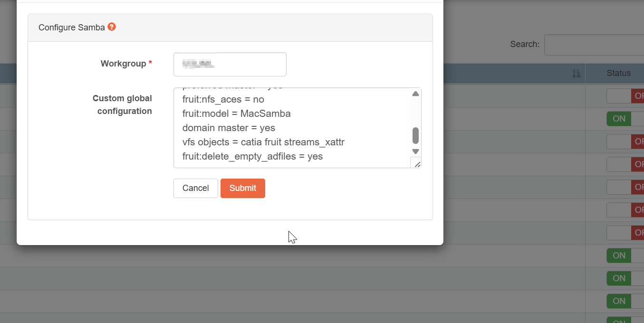
Task: Click the configuration textarea scrollbar thumb
Action: [x=415, y=135]
